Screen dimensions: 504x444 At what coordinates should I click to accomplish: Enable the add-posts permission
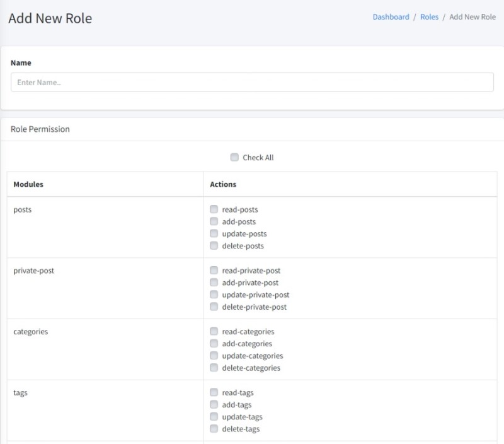coord(214,221)
